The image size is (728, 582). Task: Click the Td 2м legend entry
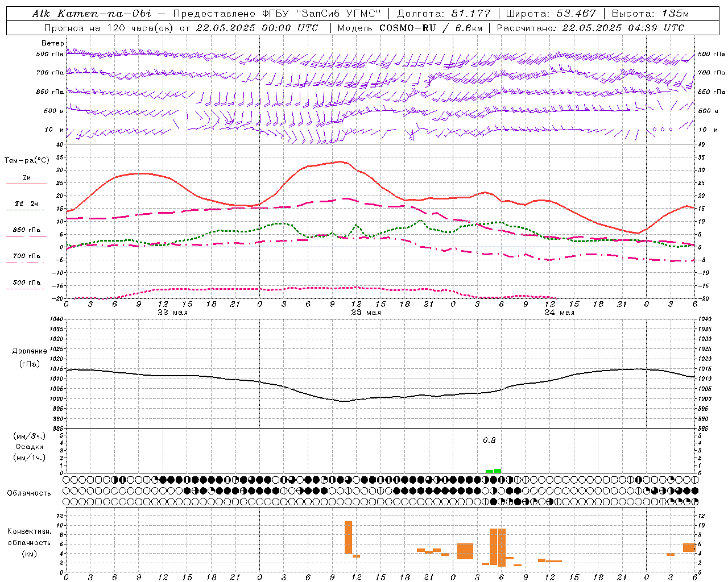click(26, 203)
